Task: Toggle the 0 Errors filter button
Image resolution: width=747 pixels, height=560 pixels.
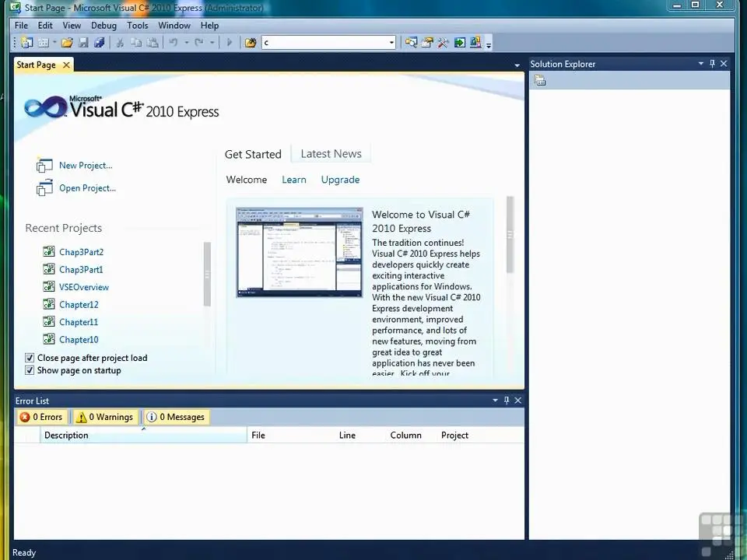Action: (x=41, y=417)
